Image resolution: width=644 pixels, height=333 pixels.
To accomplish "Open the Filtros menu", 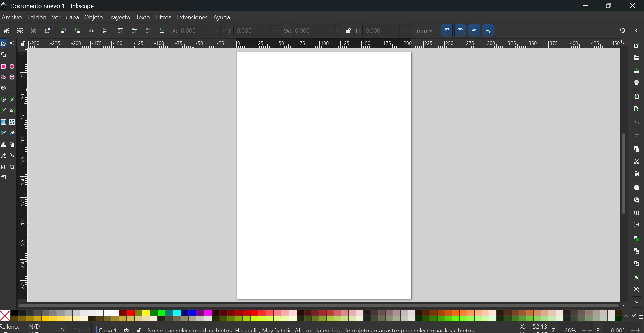I will (163, 17).
